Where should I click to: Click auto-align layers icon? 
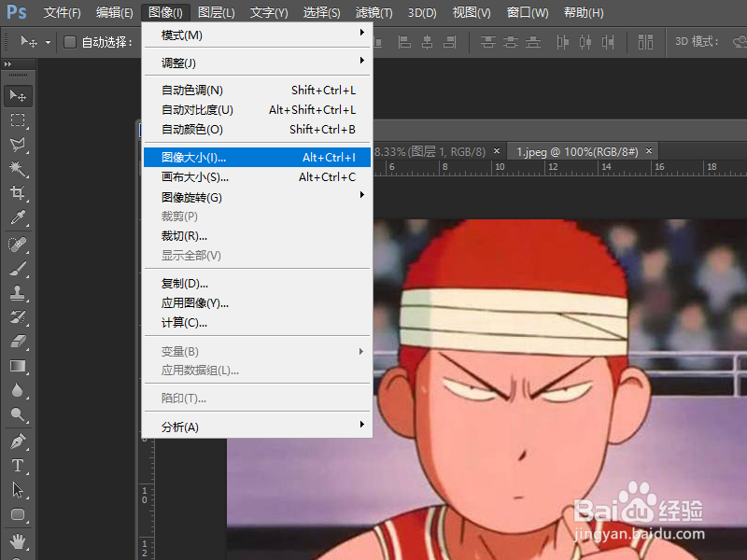[x=645, y=42]
